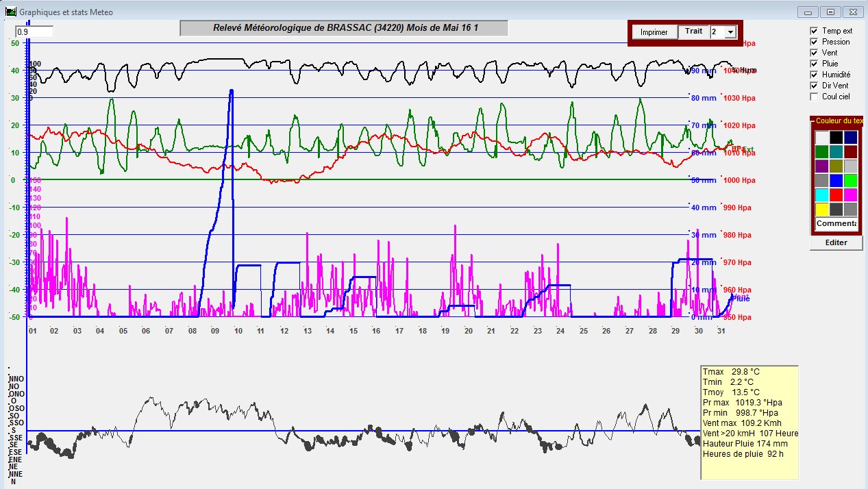
Task: Select the yellow color swatch
Action: pyautogui.click(x=821, y=209)
